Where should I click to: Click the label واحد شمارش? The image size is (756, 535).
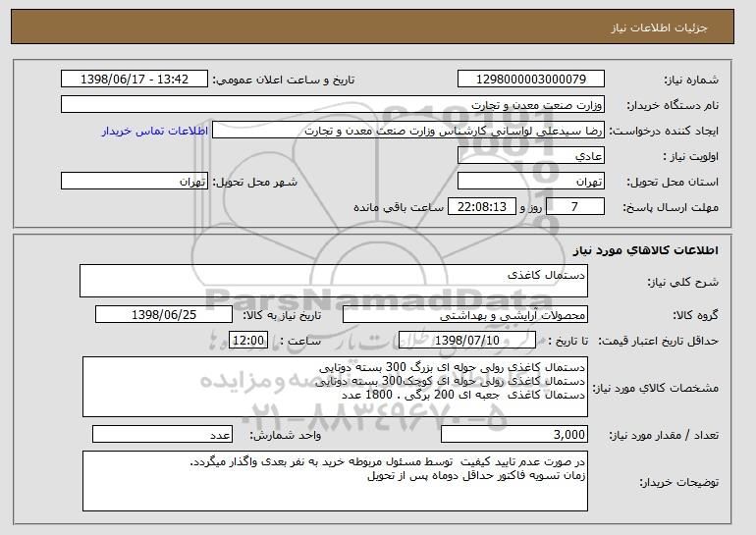pos(286,435)
